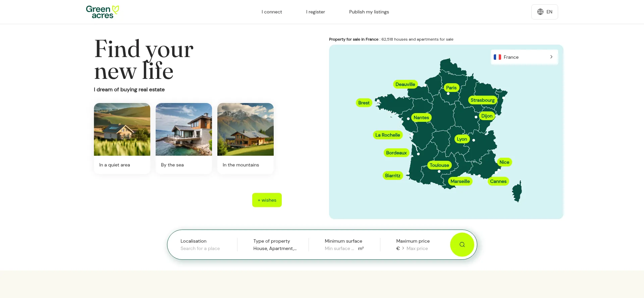Open the I connect menu item
The width and height of the screenshot is (644, 298).
point(272,12)
